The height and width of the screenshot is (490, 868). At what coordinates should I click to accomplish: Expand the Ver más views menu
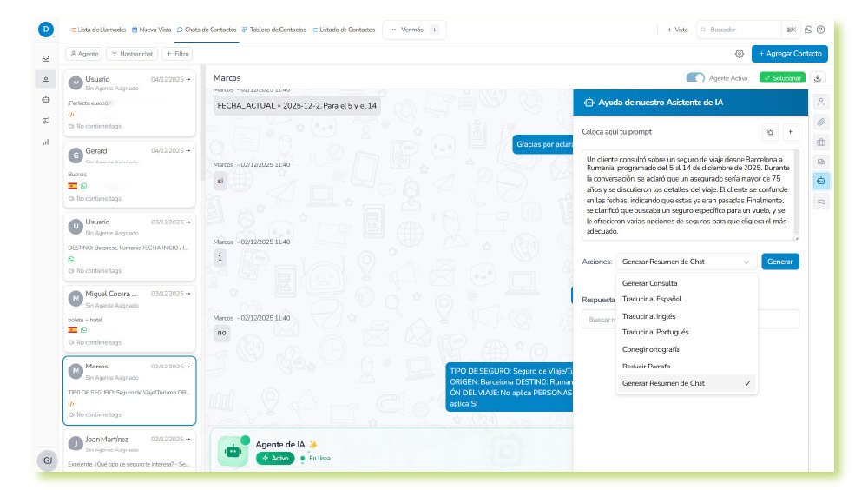(414, 30)
